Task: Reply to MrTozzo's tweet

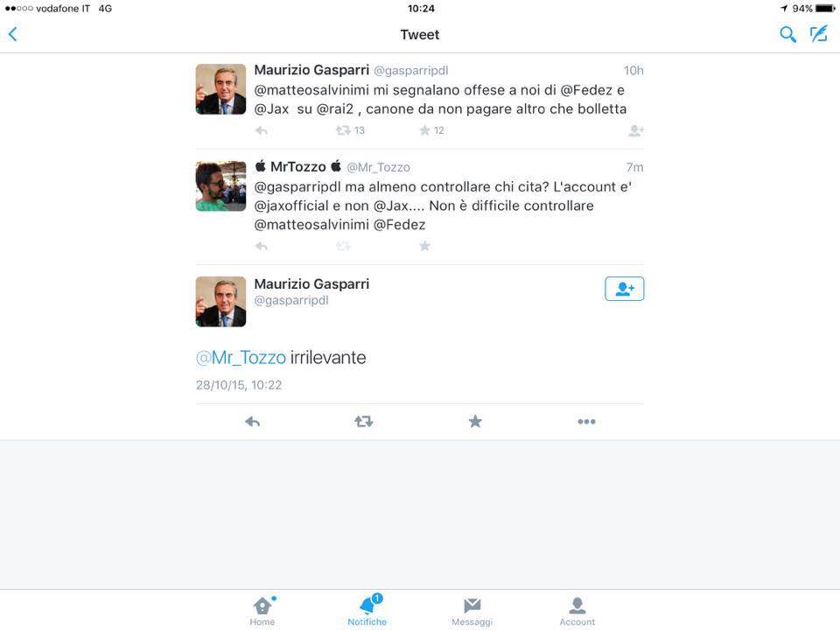Action: coord(262,246)
